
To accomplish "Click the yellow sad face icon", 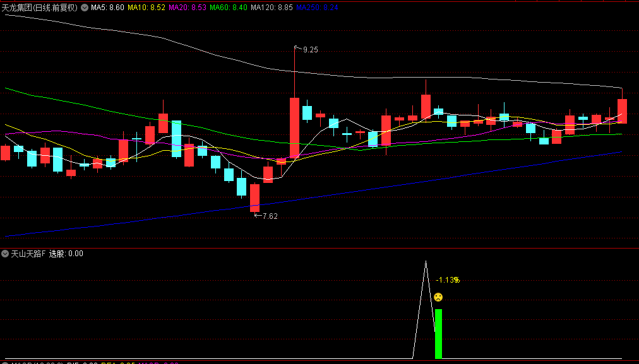I will 438,297.
